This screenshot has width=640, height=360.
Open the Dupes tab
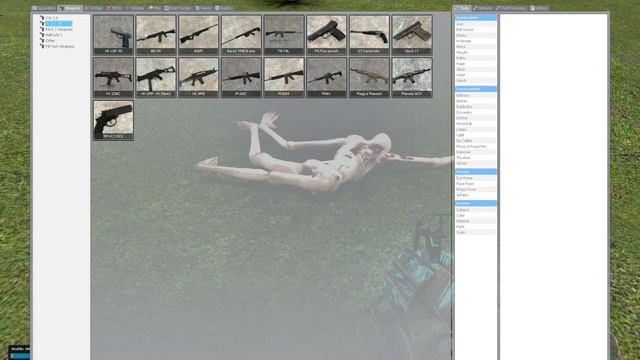[223, 8]
